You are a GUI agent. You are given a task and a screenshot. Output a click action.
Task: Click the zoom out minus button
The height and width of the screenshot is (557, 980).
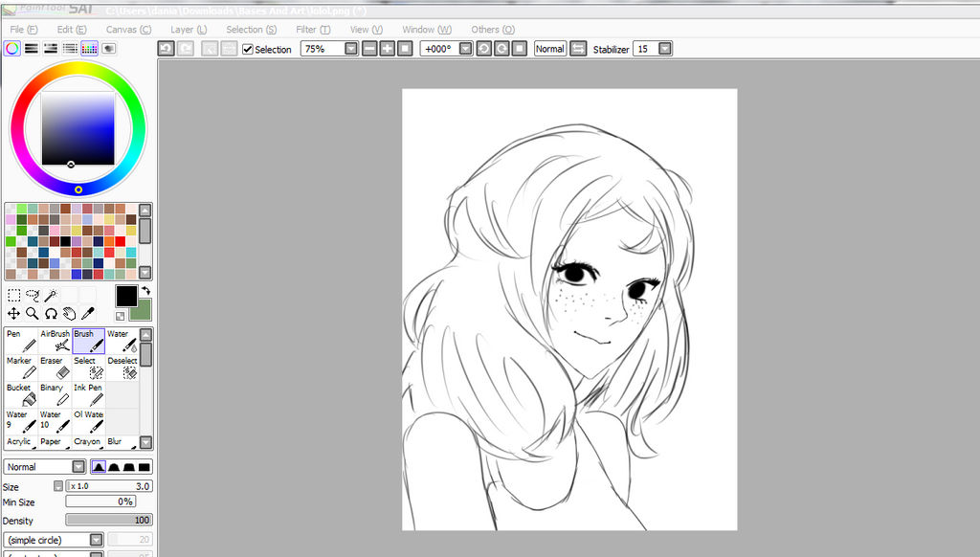369,48
